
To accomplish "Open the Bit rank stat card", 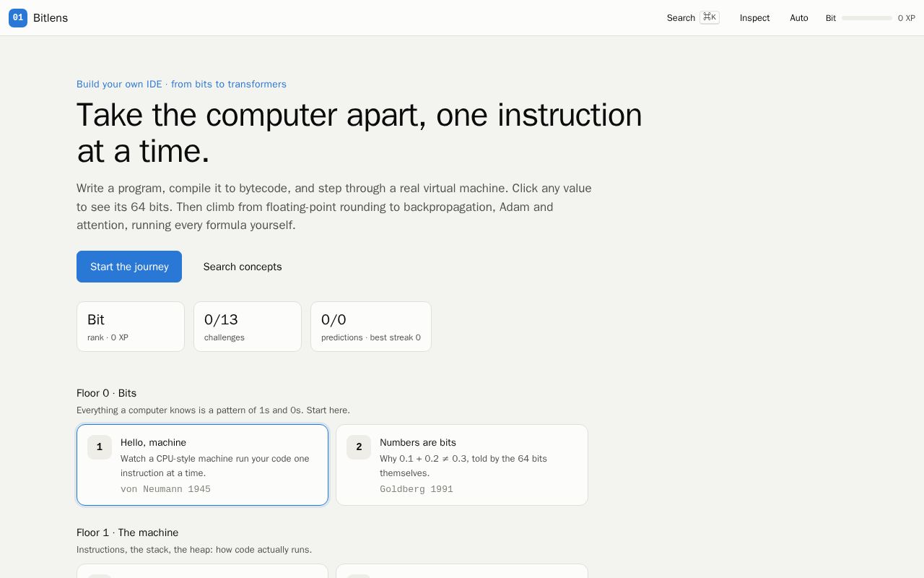I will pos(131,327).
